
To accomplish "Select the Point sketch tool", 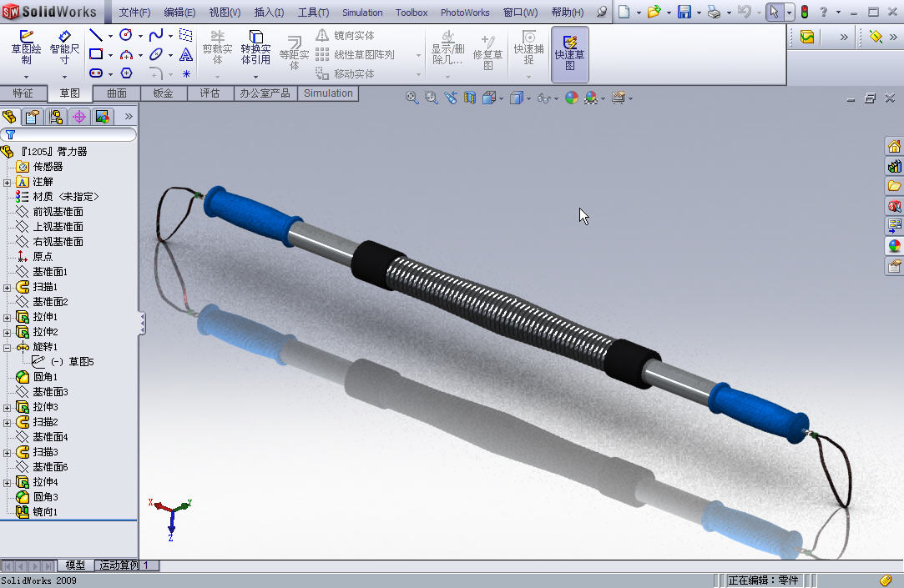I will click(185, 73).
